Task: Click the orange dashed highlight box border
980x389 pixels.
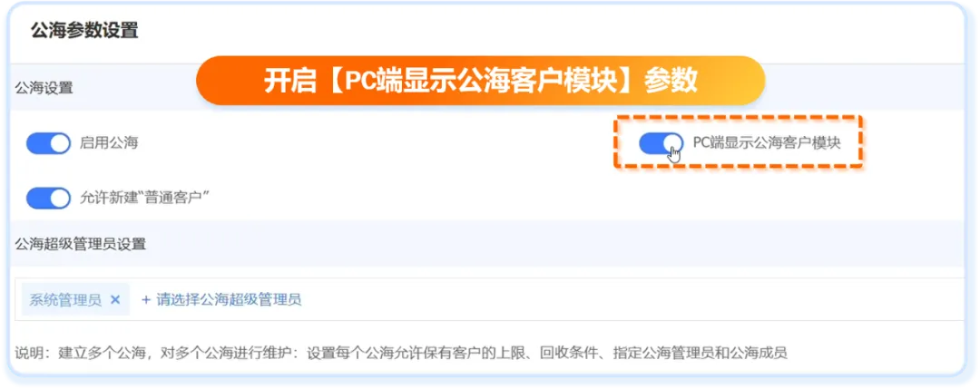Action: click(x=738, y=117)
